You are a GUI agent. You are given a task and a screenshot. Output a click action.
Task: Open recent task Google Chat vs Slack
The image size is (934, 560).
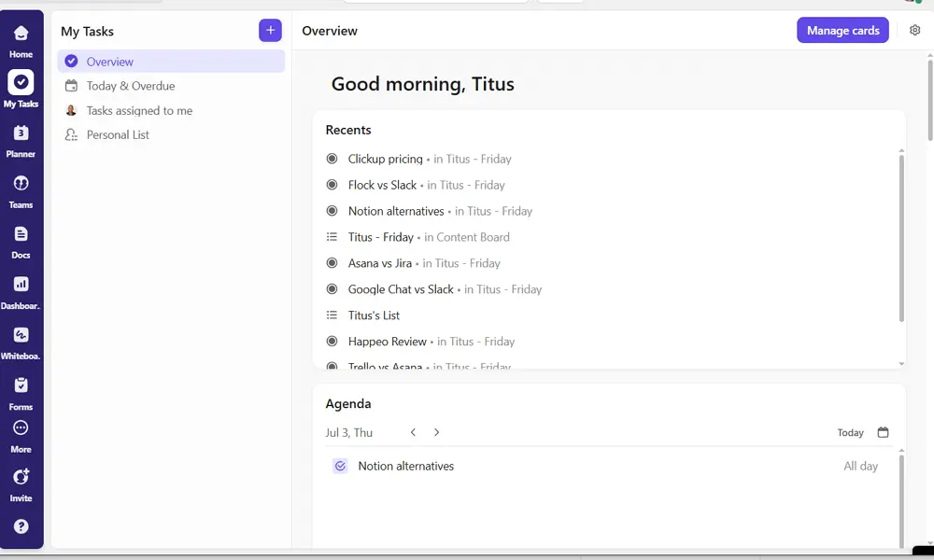click(x=401, y=290)
